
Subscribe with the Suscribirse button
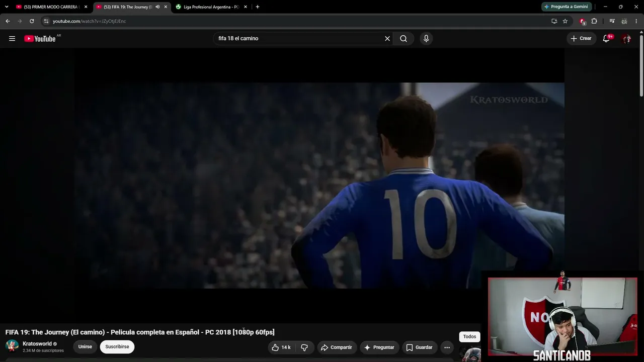tap(117, 347)
